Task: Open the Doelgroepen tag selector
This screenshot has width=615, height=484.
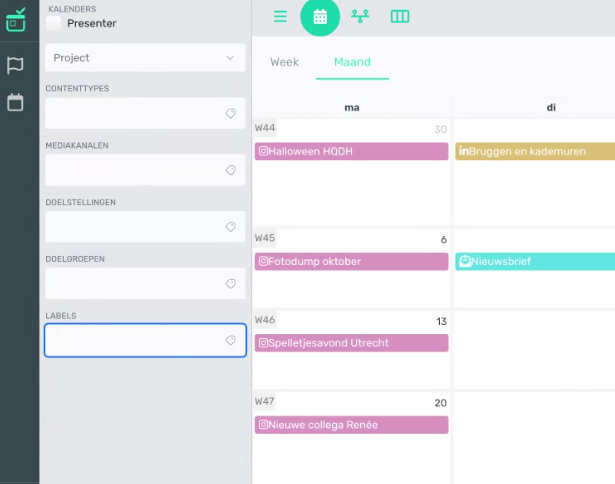Action: pos(145,284)
